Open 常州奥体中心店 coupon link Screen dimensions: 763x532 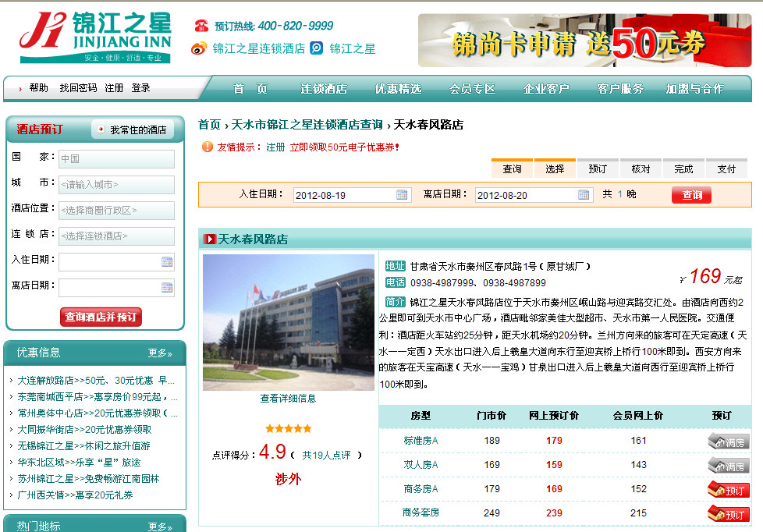click(x=98, y=413)
